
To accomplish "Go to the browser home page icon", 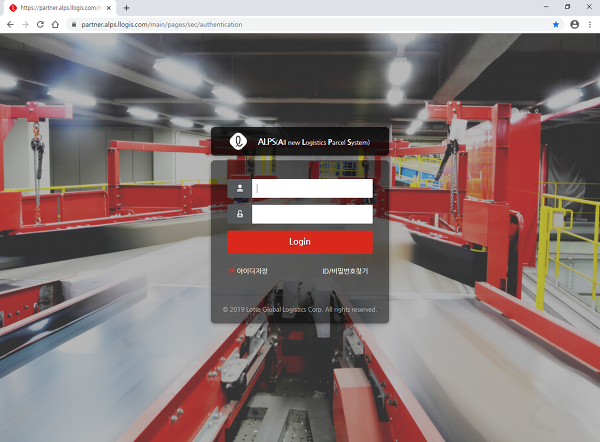I will point(55,24).
